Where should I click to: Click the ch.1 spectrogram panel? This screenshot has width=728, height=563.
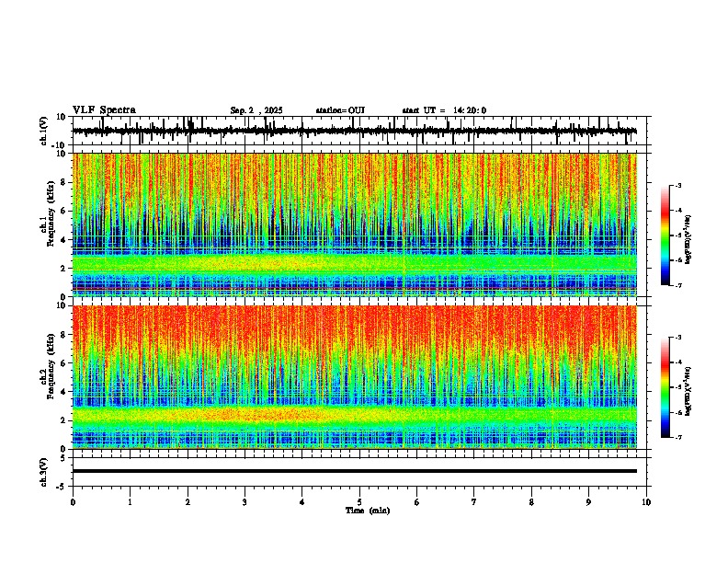click(x=355, y=224)
